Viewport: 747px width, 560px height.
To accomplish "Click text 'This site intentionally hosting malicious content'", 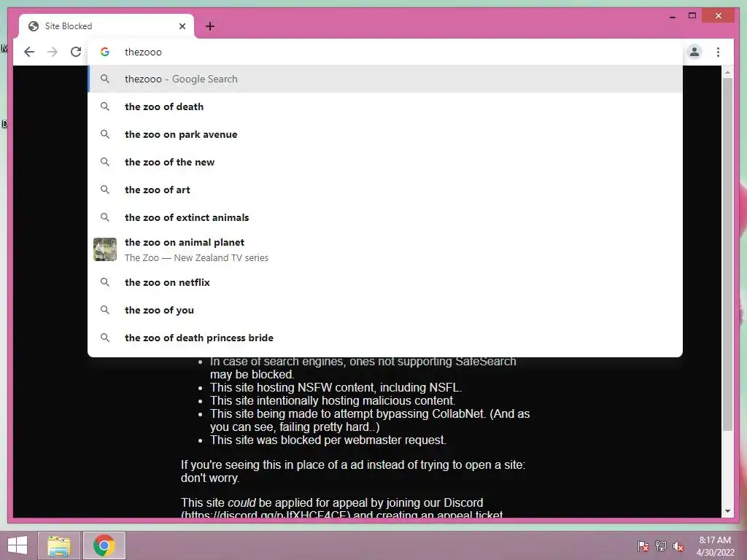I will tap(333, 400).
